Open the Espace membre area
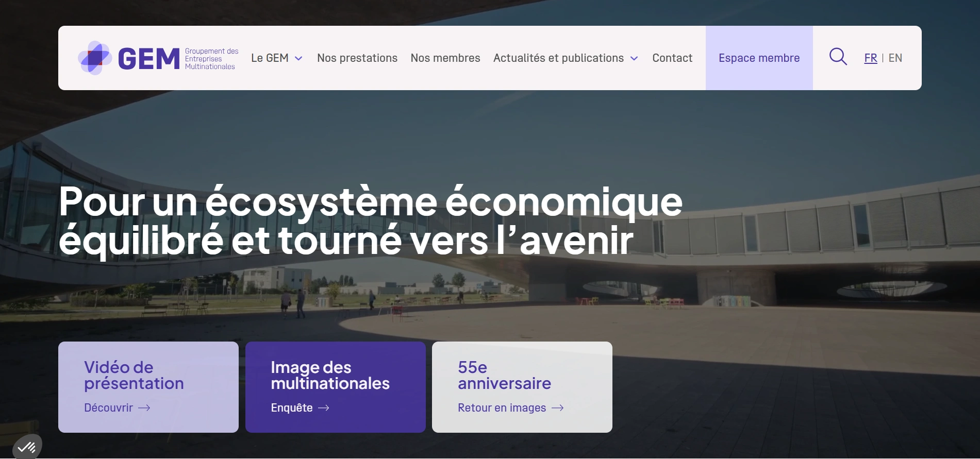Viewport: 980px width, 459px height. click(x=759, y=58)
